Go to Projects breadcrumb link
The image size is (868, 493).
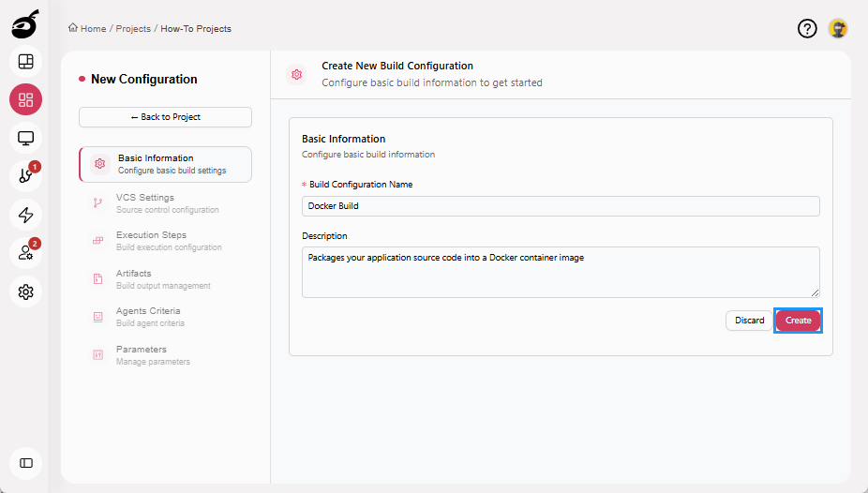[x=133, y=29]
